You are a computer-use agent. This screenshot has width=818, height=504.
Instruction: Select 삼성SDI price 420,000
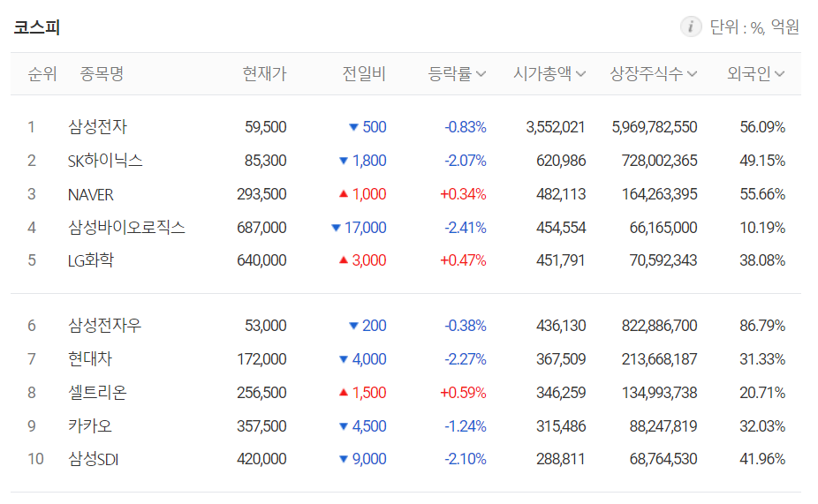click(x=261, y=459)
